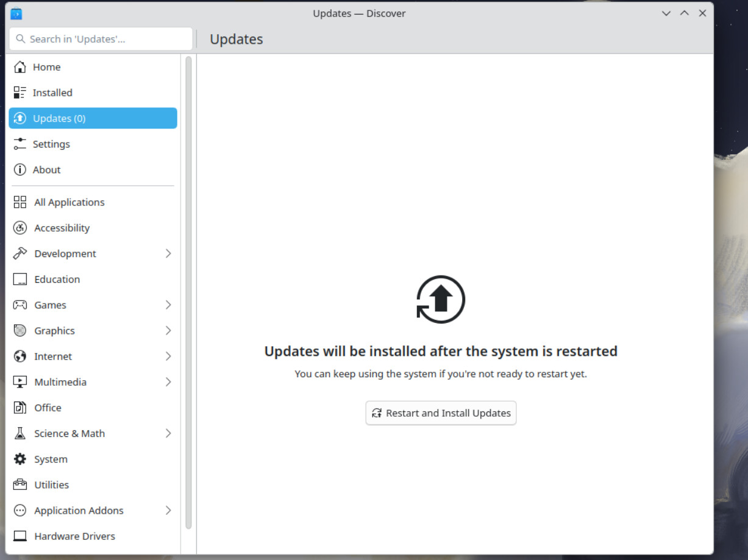Click the Internet globe icon
This screenshot has width=748, height=560.
point(20,356)
